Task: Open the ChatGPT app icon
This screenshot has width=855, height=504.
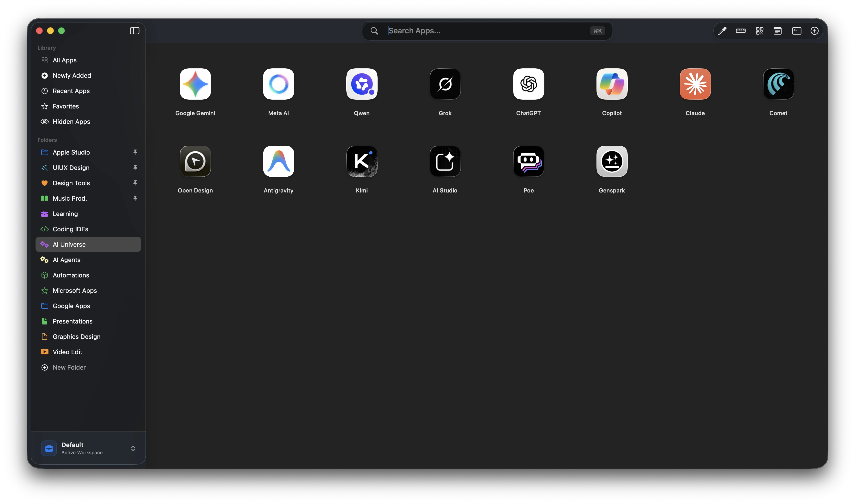Action: point(529,84)
